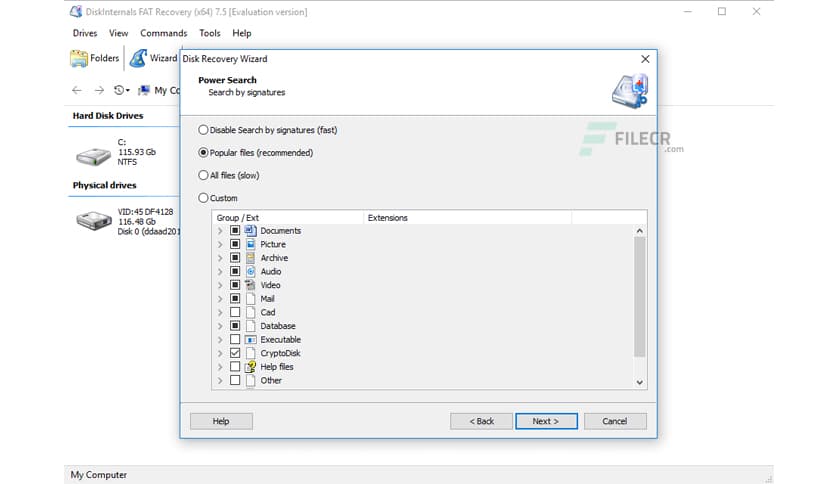Open the Help menu
This screenshot has height=484, width=836.
(x=242, y=33)
